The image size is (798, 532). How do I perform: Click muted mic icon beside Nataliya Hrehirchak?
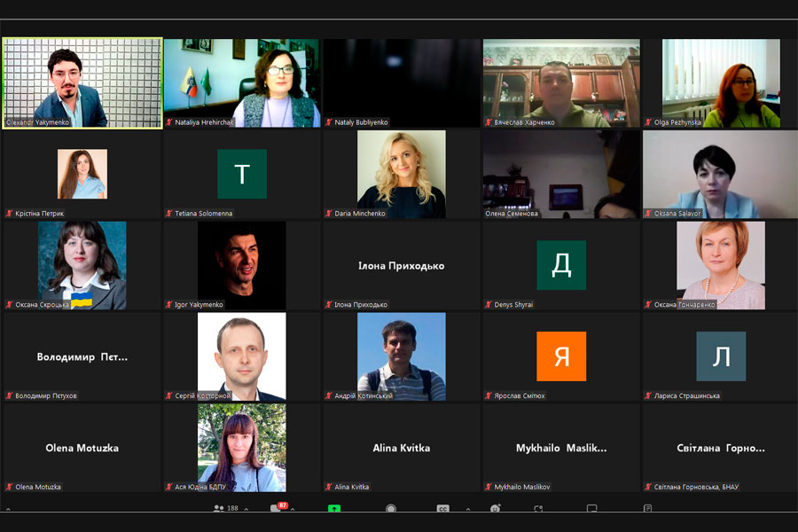pos(169,122)
